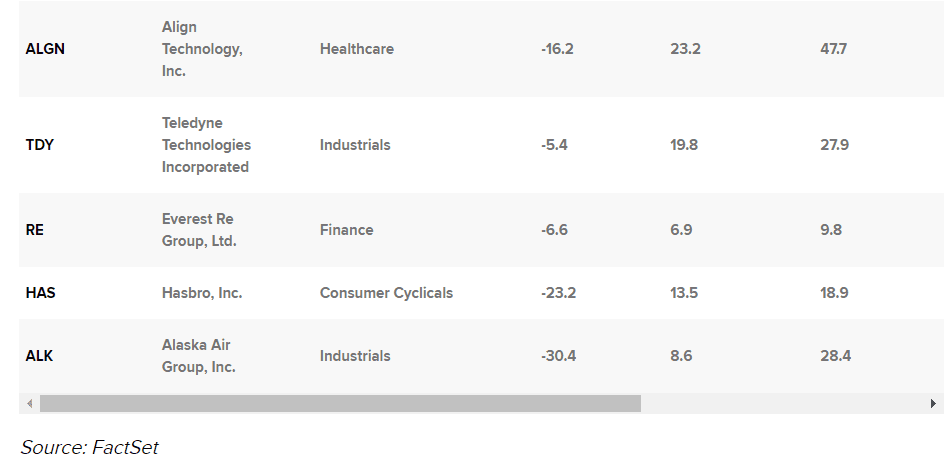This screenshot has width=945, height=463.
Task: Click the Healthcare sector cell
Action: (x=357, y=49)
